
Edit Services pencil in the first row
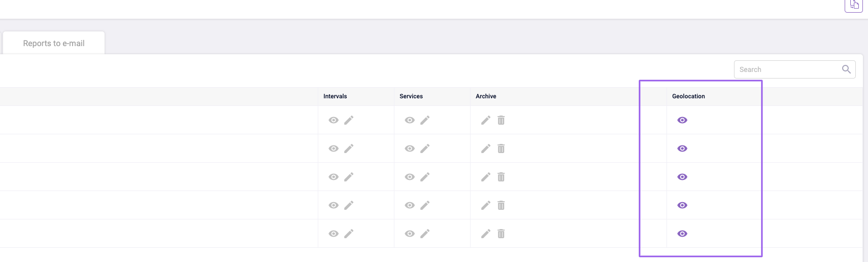(425, 120)
